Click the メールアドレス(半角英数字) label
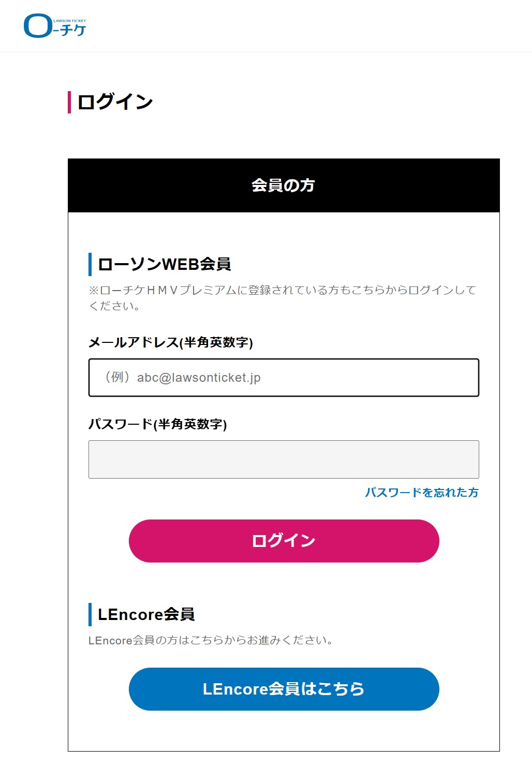The image size is (532, 764). [171, 342]
